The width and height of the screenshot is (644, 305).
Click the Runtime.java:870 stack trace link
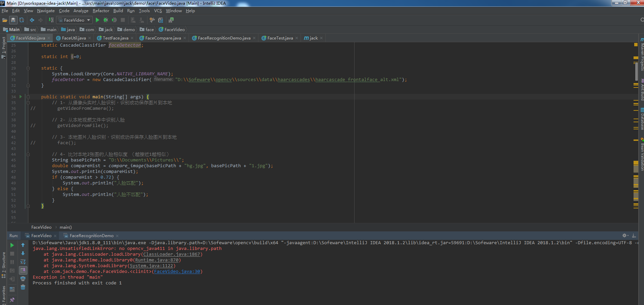pyautogui.click(x=157, y=260)
